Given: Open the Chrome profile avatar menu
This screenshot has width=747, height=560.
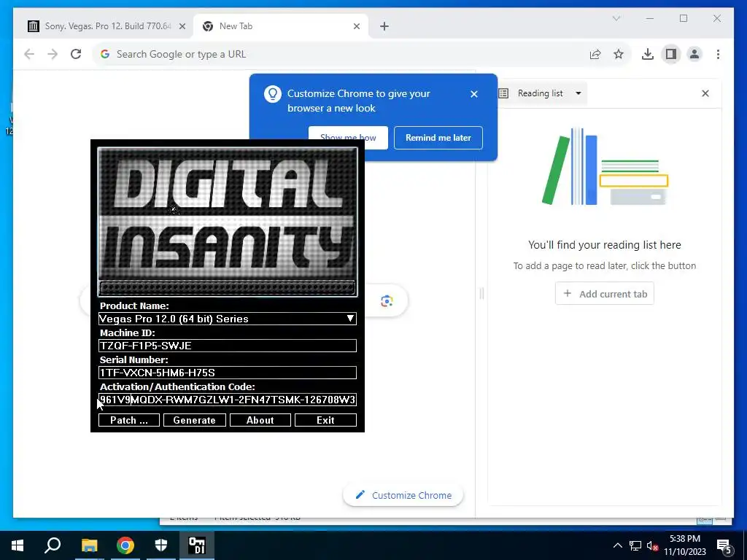Looking at the screenshot, I should click(694, 54).
